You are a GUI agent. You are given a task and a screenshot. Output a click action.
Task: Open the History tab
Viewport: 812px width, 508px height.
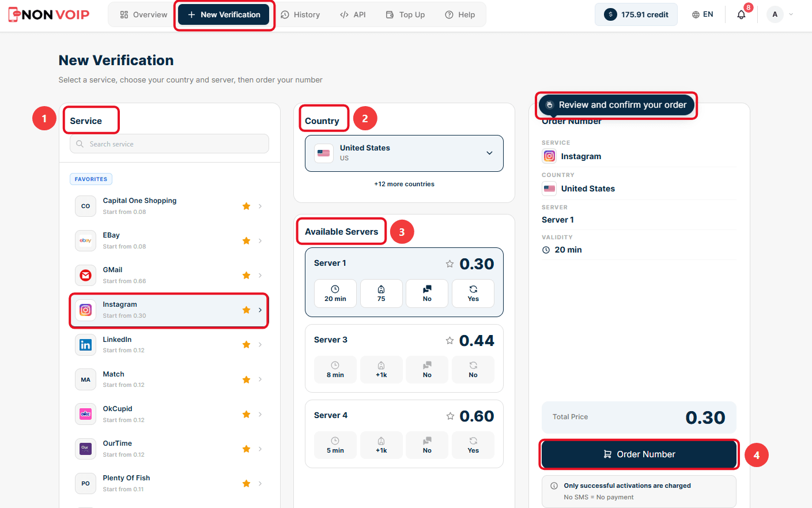(x=300, y=14)
